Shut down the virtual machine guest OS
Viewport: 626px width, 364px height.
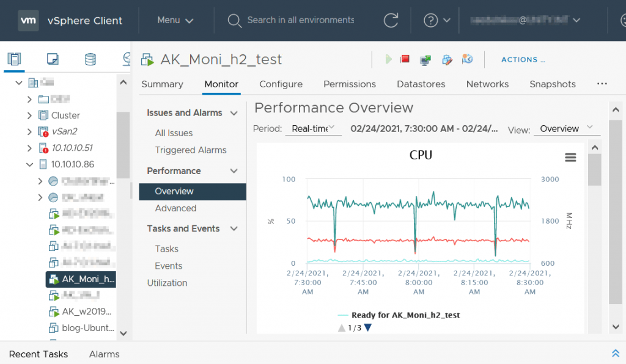coord(404,59)
